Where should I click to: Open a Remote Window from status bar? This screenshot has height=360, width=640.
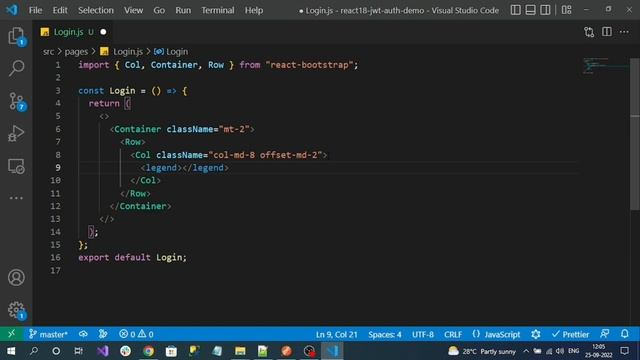11,334
